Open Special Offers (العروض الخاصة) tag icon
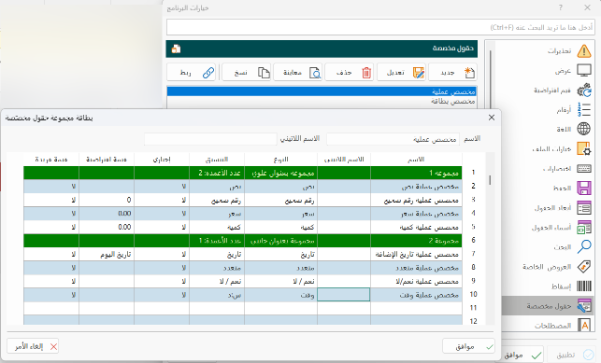 584,266
